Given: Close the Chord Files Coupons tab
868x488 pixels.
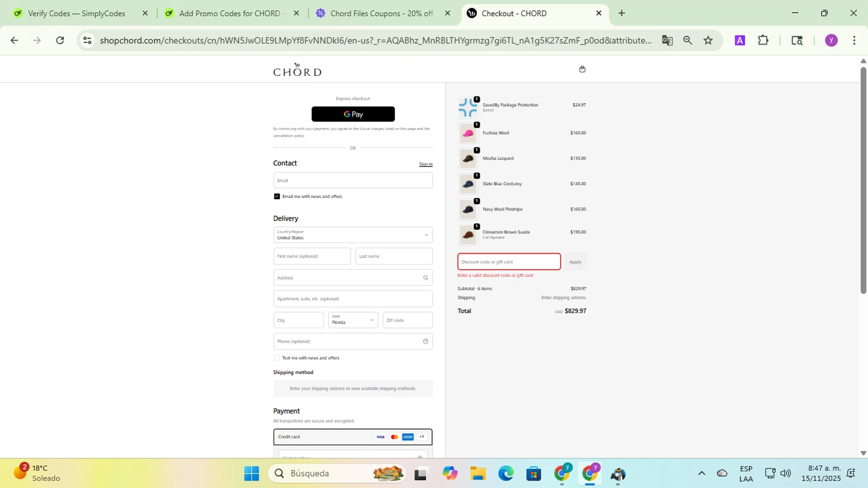Looking at the screenshot, I should tap(447, 13).
